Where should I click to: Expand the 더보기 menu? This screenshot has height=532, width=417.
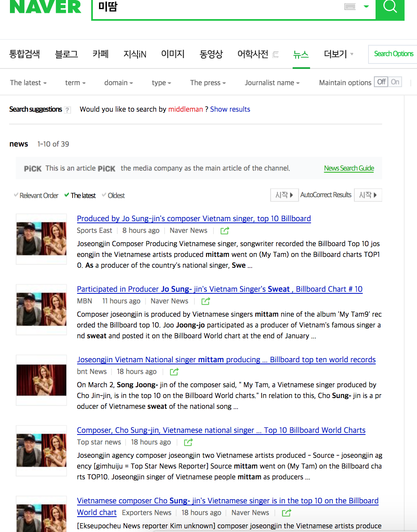click(339, 54)
